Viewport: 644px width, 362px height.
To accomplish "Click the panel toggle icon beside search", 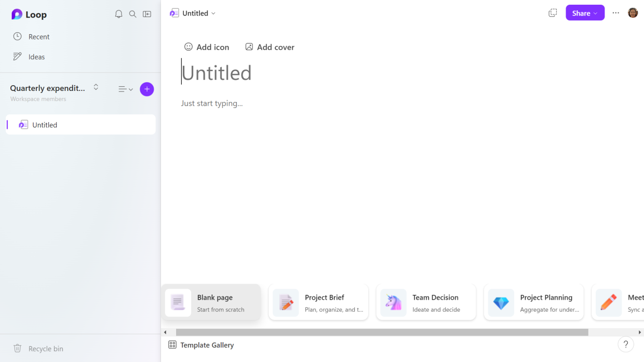I will pos(147,14).
